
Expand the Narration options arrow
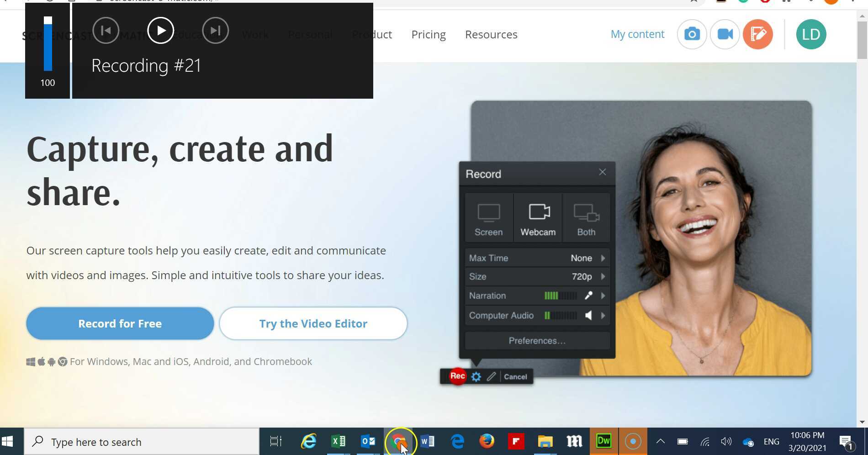[603, 296]
